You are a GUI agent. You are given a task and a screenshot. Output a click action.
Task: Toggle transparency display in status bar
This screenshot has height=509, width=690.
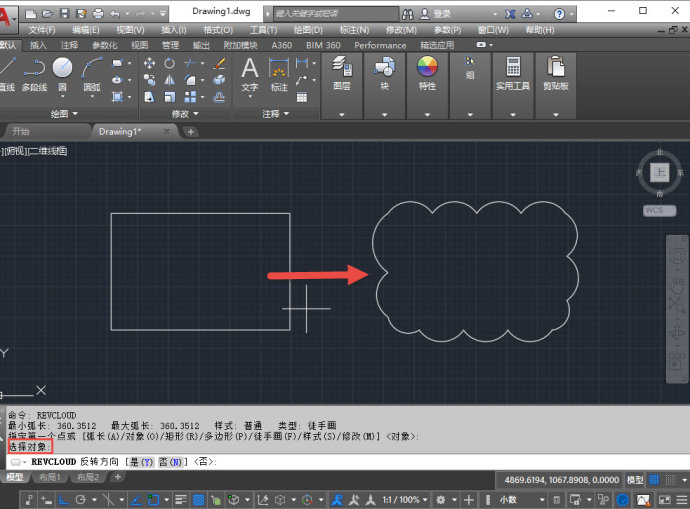click(199, 500)
